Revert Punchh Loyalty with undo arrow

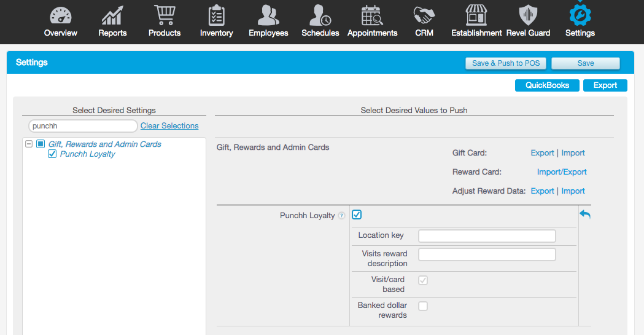coord(585,215)
